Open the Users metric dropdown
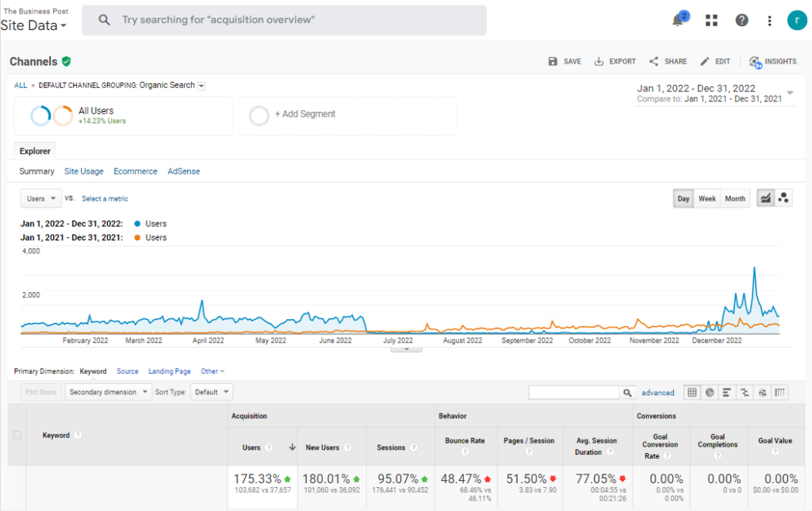 pos(41,198)
